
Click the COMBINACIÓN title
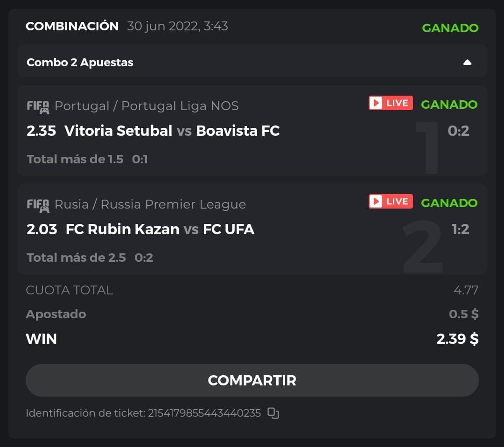tap(72, 26)
